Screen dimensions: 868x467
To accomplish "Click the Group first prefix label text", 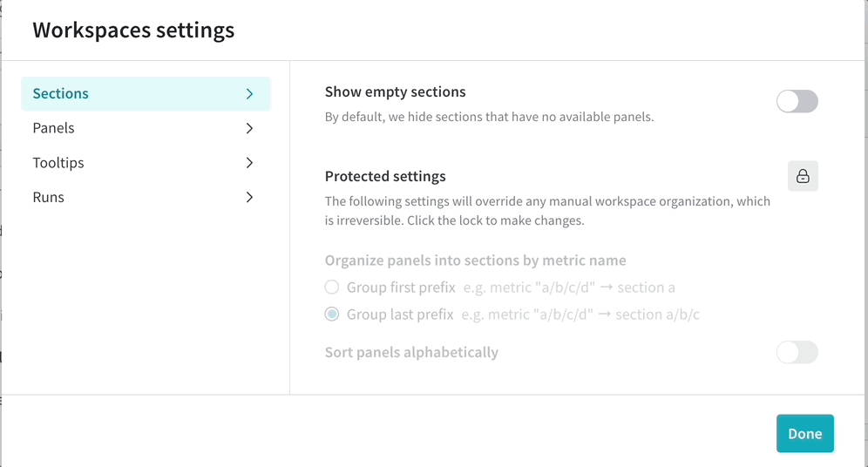I will pyautogui.click(x=401, y=288).
